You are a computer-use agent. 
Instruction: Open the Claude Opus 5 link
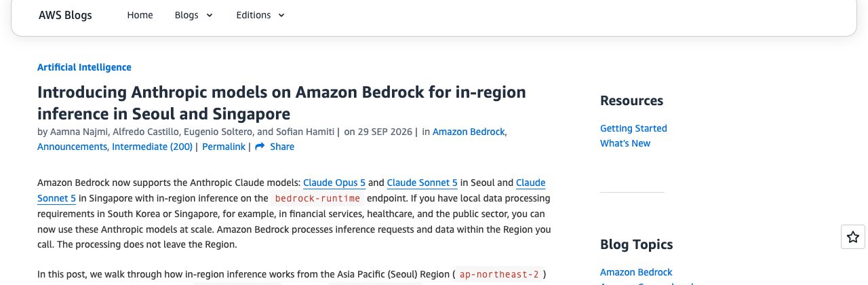coord(334,183)
